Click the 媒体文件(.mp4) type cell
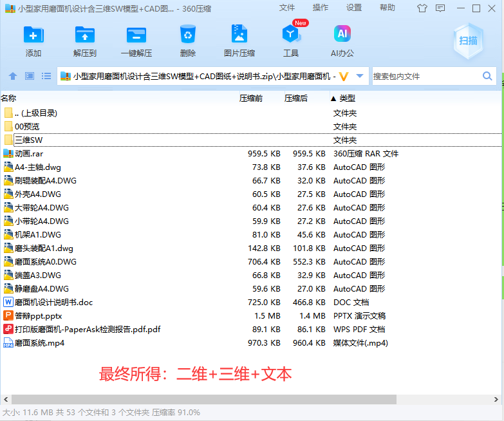Image resolution: width=504 pixels, height=421 pixels. pyautogui.click(x=360, y=343)
